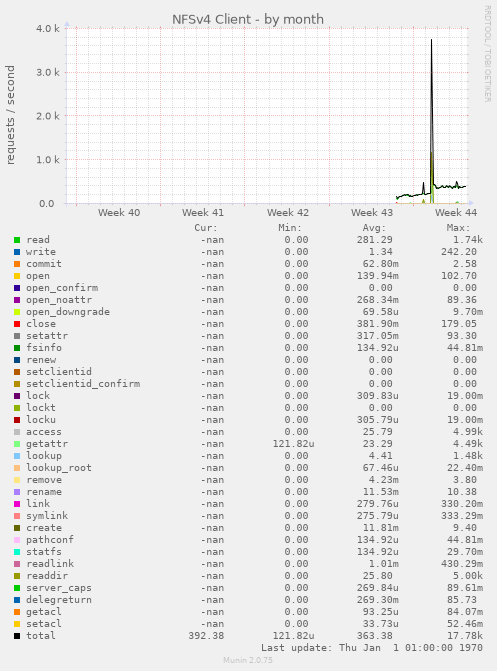Select the 'Week 42' x-axis label
This screenshot has height=671, width=497.
click(x=288, y=213)
